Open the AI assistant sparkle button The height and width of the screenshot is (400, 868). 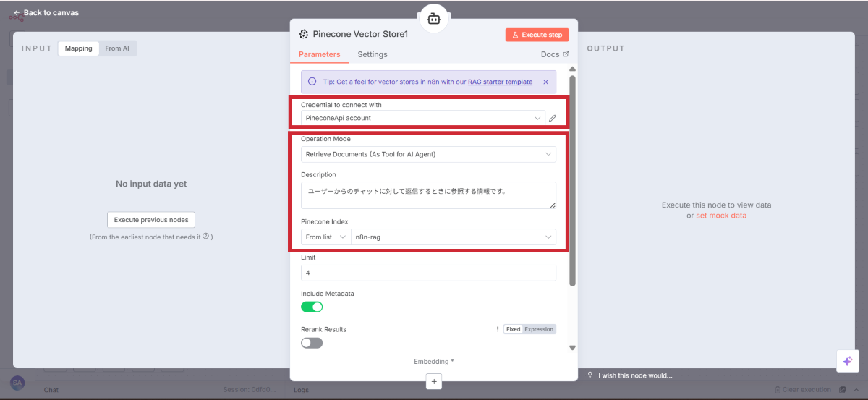click(847, 361)
